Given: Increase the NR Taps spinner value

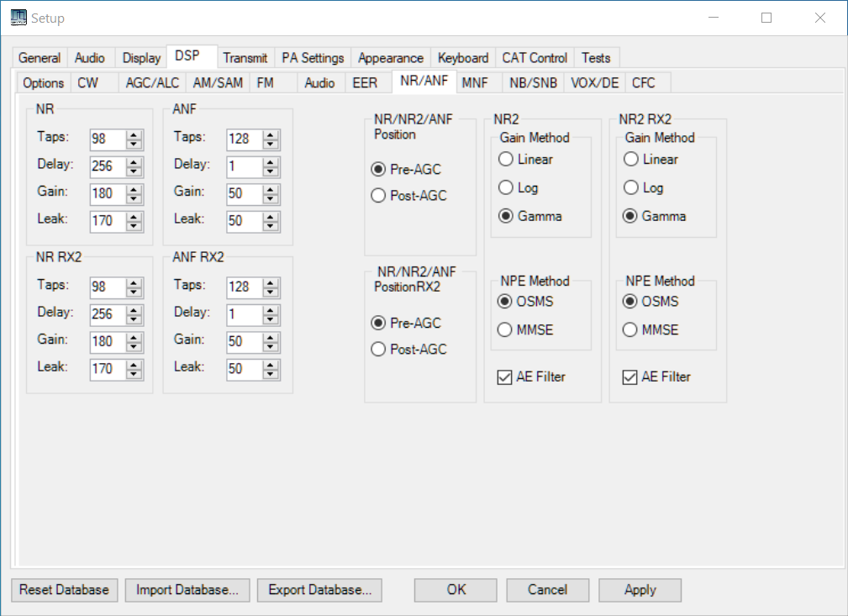Looking at the screenshot, I should click(x=134, y=134).
